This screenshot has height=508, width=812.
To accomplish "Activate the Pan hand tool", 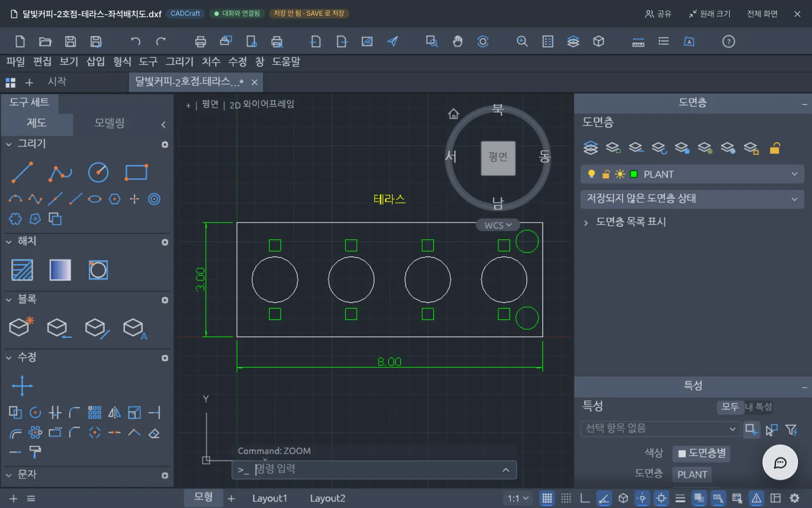I will coord(457,42).
